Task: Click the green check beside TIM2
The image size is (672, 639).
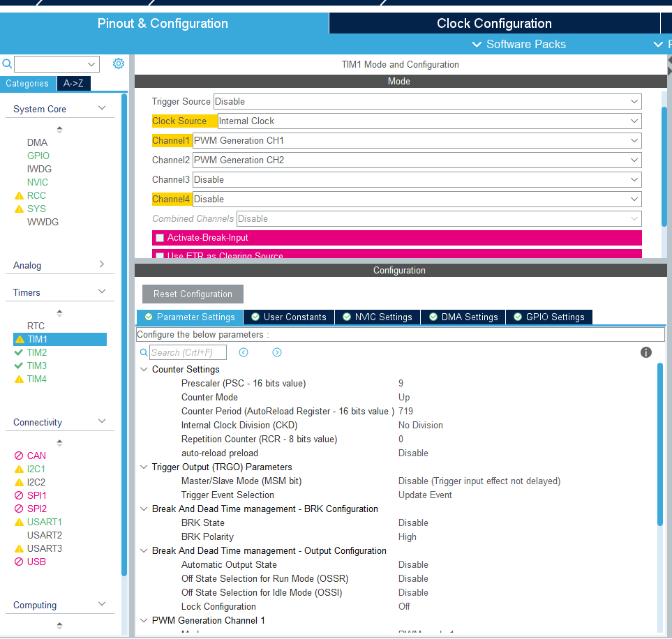Action: [18, 352]
